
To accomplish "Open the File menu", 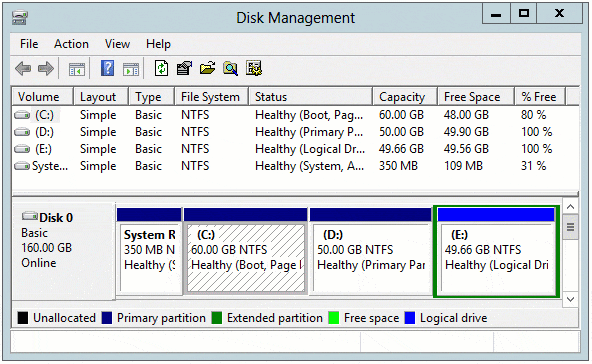I will coord(29,44).
